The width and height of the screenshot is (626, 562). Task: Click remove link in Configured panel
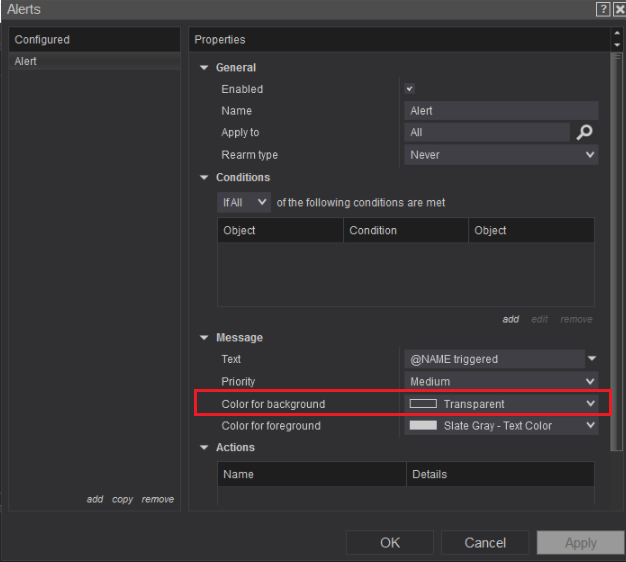coord(157,499)
